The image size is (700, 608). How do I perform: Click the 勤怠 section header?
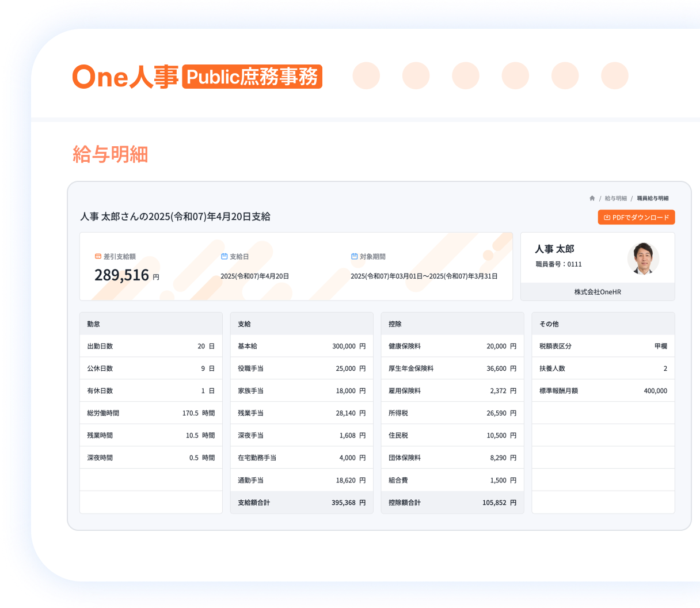click(x=151, y=324)
